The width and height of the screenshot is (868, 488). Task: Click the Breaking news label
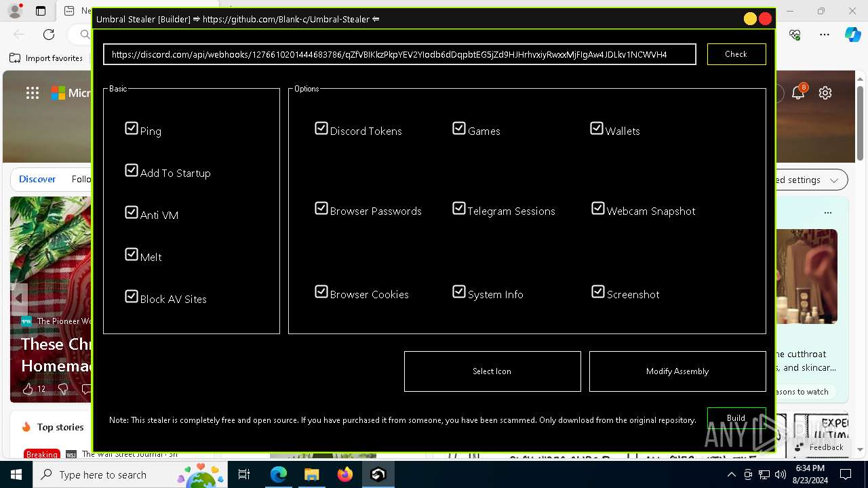[x=42, y=454]
